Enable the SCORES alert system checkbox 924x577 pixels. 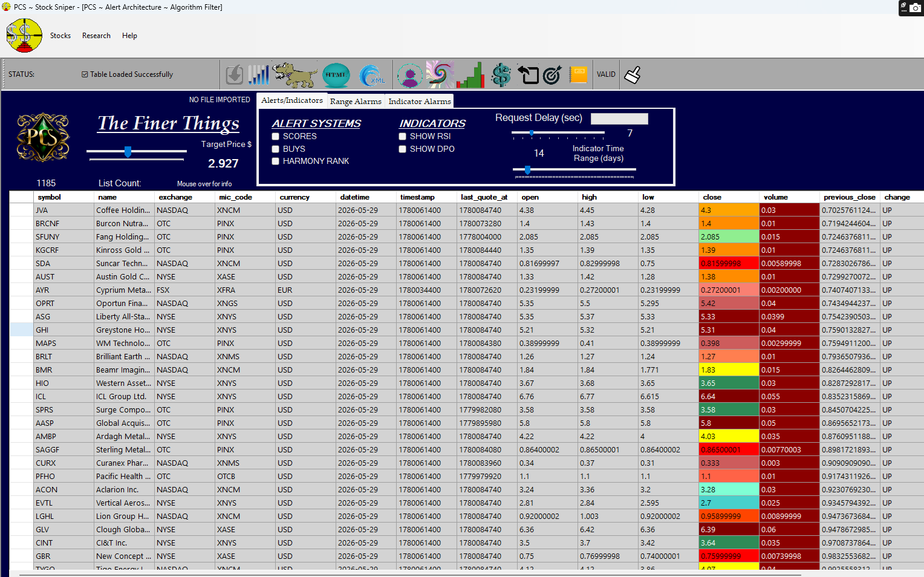(x=275, y=137)
